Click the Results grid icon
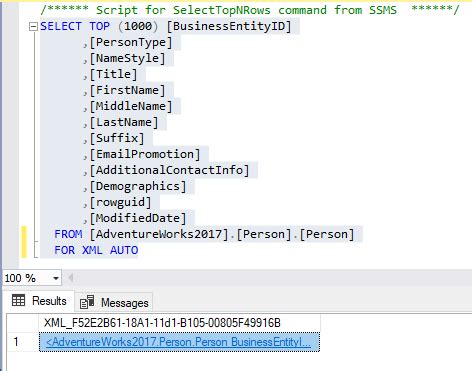 coord(18,301)
